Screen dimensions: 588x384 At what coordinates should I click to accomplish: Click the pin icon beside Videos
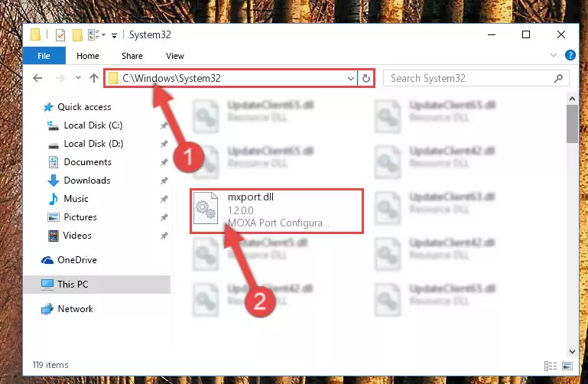(x=164, y=236)
